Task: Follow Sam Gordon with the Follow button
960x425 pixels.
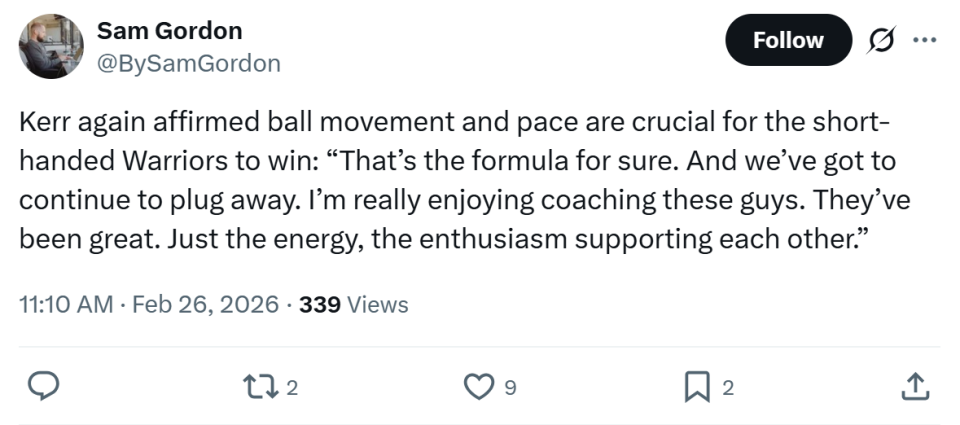Action: 787,40
